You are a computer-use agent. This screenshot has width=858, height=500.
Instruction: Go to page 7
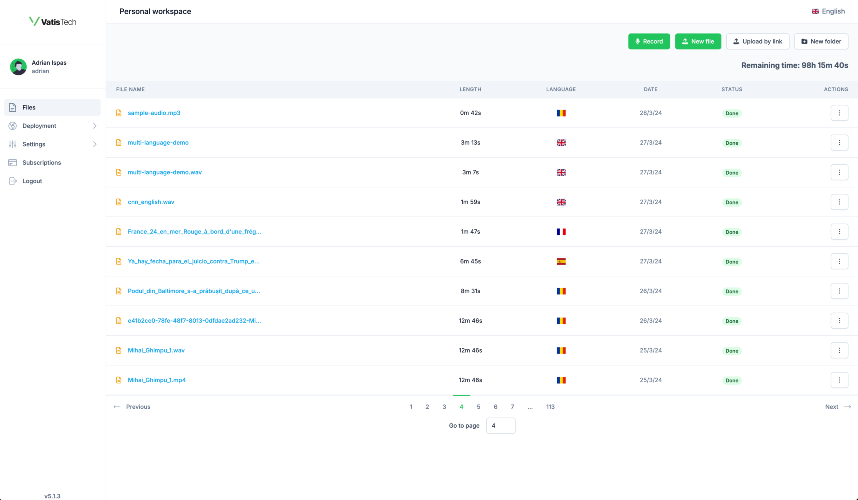coord(512,407)
